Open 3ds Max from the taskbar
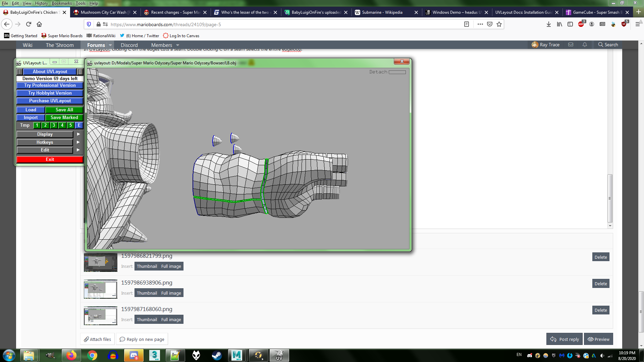 (x=154, y=355)
